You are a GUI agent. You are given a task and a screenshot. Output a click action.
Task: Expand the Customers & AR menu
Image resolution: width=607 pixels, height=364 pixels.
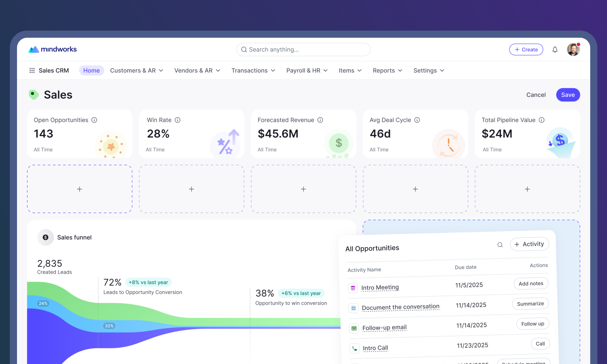137,70
